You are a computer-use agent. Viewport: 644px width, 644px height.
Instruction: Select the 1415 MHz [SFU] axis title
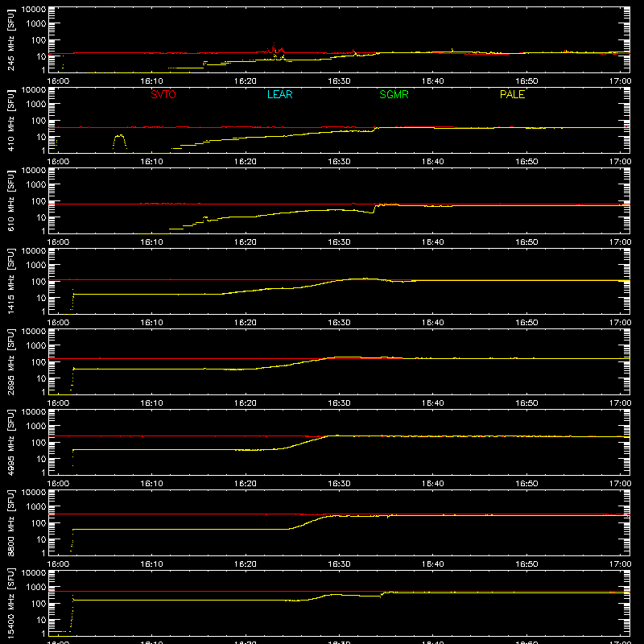[x=10, y=281]
